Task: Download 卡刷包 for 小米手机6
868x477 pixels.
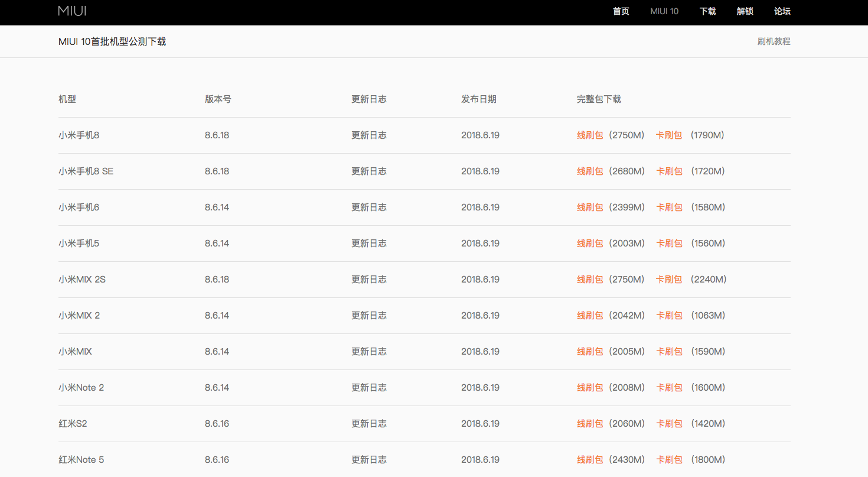Action: coord(669,207)
